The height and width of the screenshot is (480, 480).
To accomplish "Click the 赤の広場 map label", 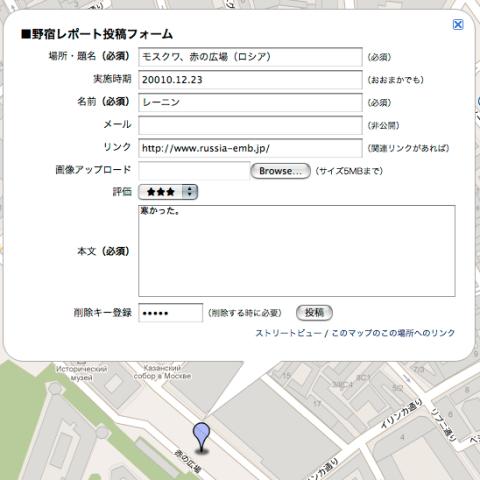I will 188,461.
